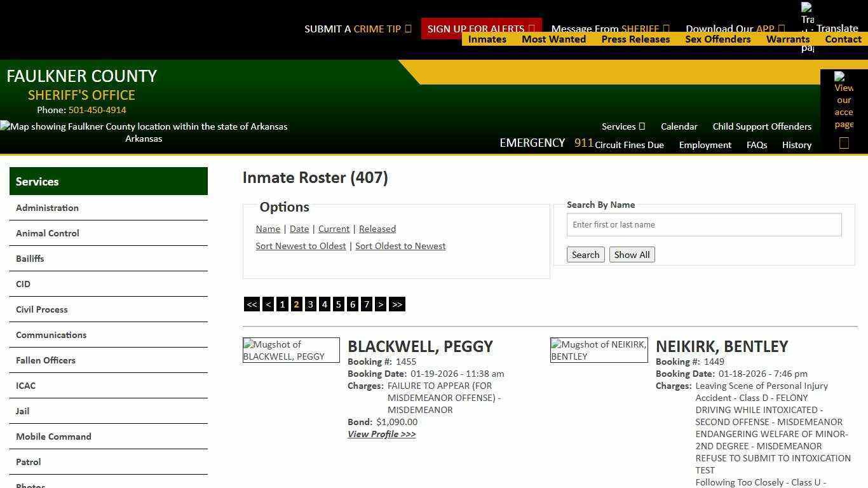Expand the Services dropdown in the green navigation bar
The width and height of the screenshot is (868, 488).
pyautogui.click(x=622, y=126)
